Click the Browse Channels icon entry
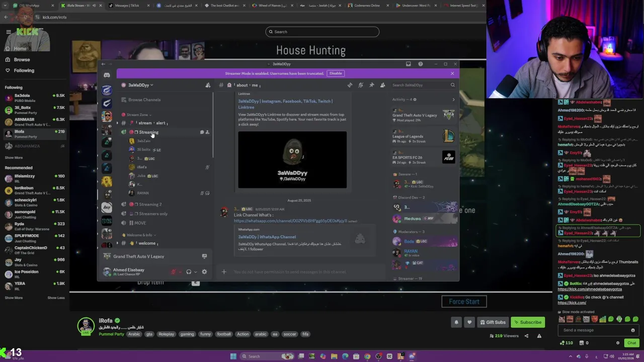This screenshot has height=362, width=644. click(x=141, y=100)
